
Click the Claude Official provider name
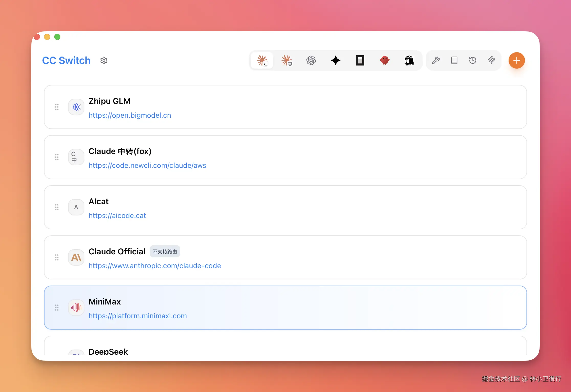tap(117, 252)
